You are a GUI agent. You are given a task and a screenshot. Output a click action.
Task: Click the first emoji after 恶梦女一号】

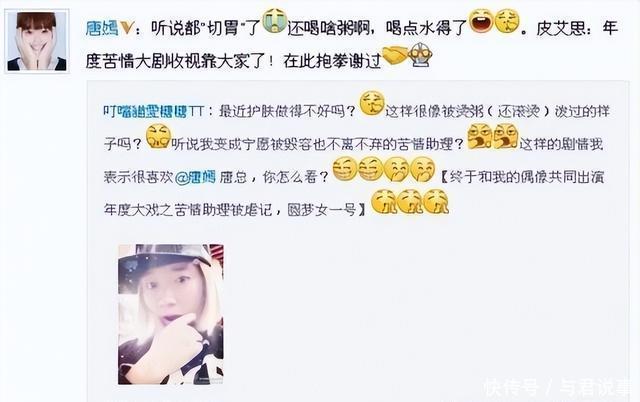(384, 202)
